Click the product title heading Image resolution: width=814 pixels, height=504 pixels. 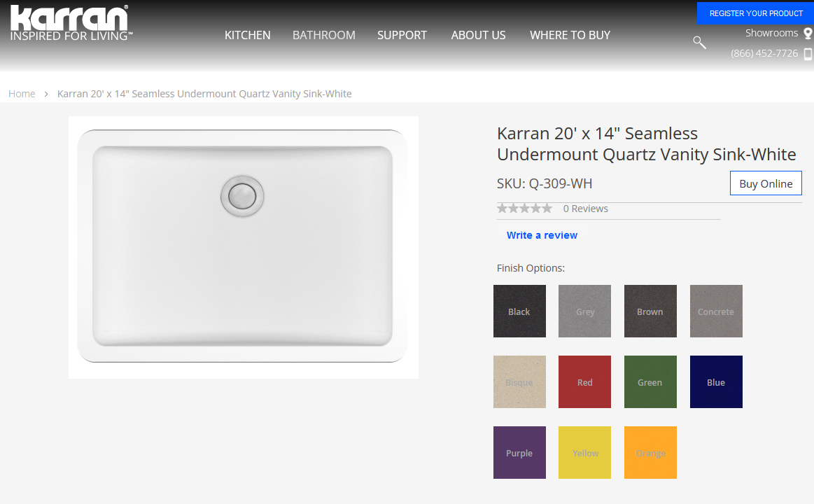click(x=646, y=143)
